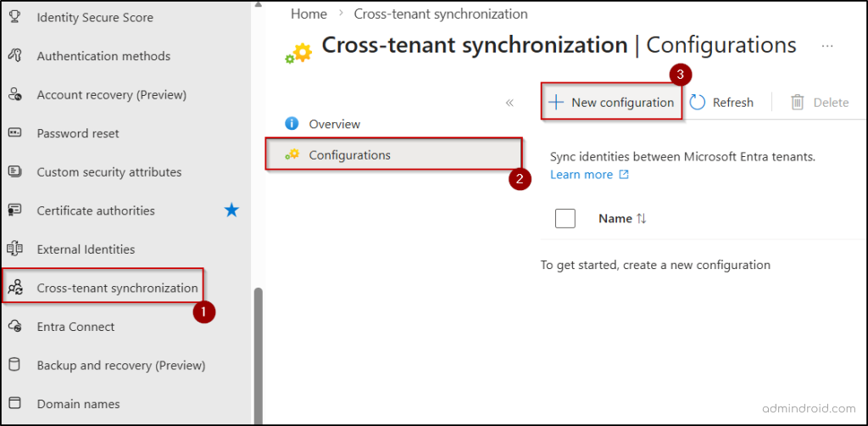Click the Account recovery (Preview) icon

(15, 95)
